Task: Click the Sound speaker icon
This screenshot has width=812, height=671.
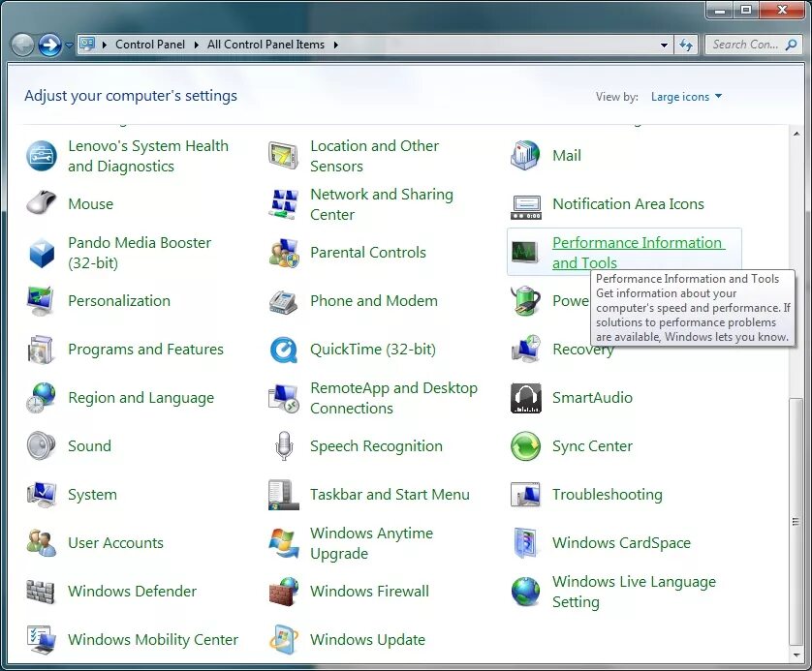Action: point(41,446)
